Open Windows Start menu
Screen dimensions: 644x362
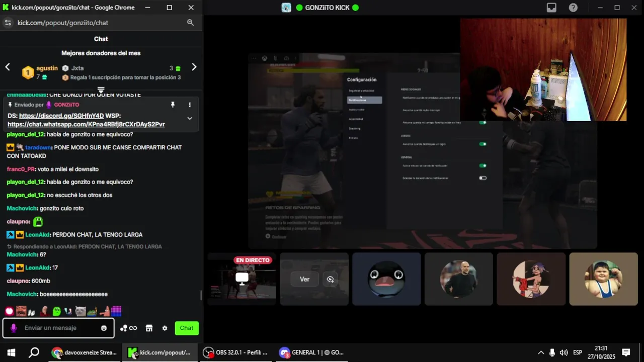pyautogui.click(x=11, y=352)
